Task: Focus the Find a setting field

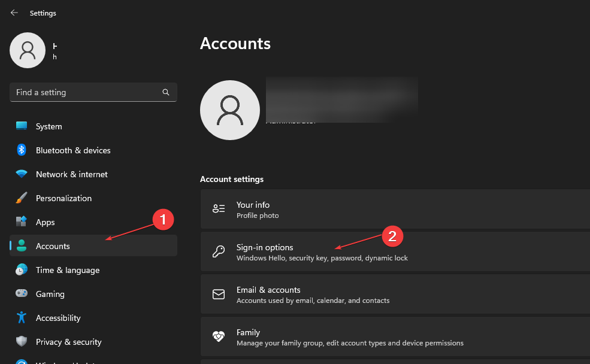Action: pyautogui.click(x=93, y=92)
